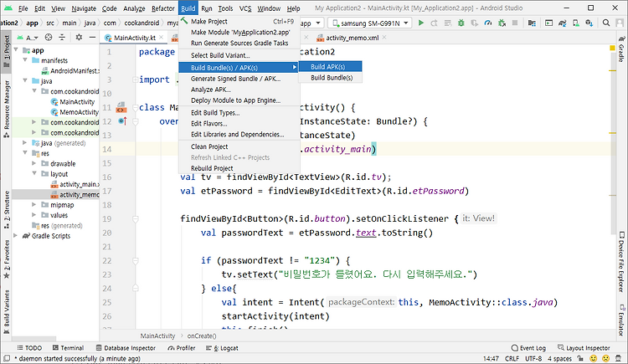Screen dimensions: 628x364
Task: Open the SDK Manager download icon
Action: (x=589, y=23)
